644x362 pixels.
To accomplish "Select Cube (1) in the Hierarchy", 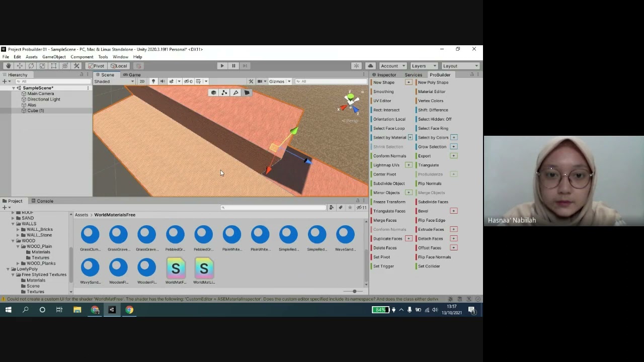I will click(36, 111).
